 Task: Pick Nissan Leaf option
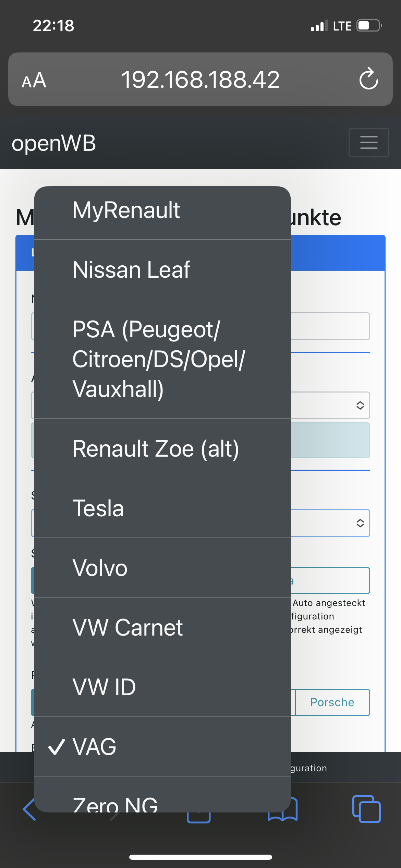point(162,269)
